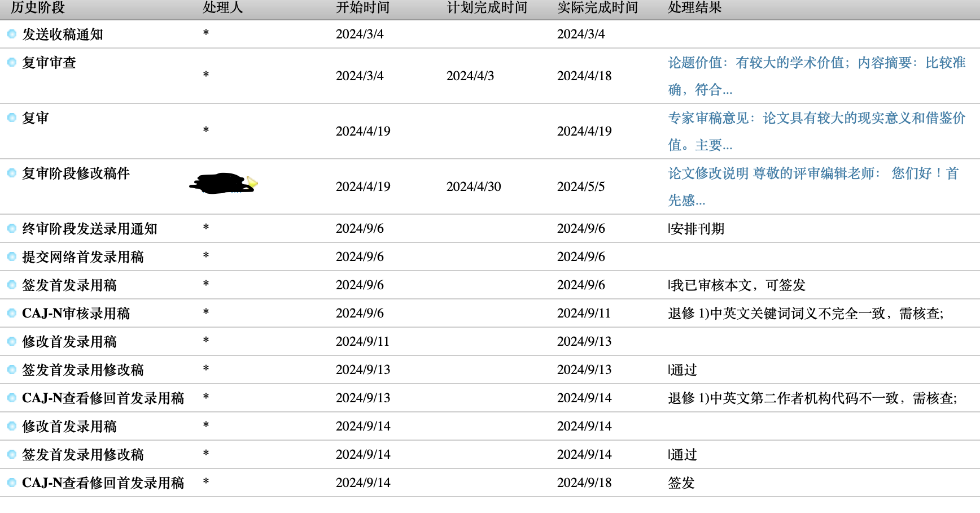Select the 安排刊期 result text
The height and width of the screenshot is (513, 980).
click(x=697, y=229)
